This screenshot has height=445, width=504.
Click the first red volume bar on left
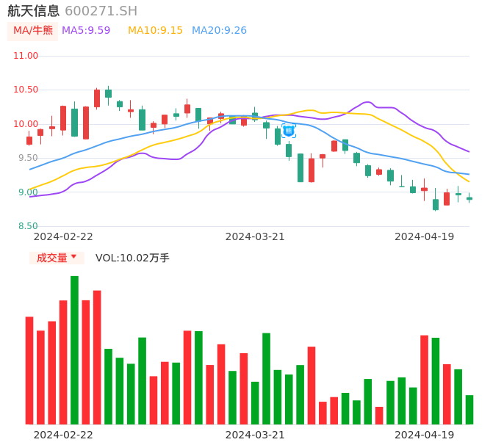coord(29,370)
